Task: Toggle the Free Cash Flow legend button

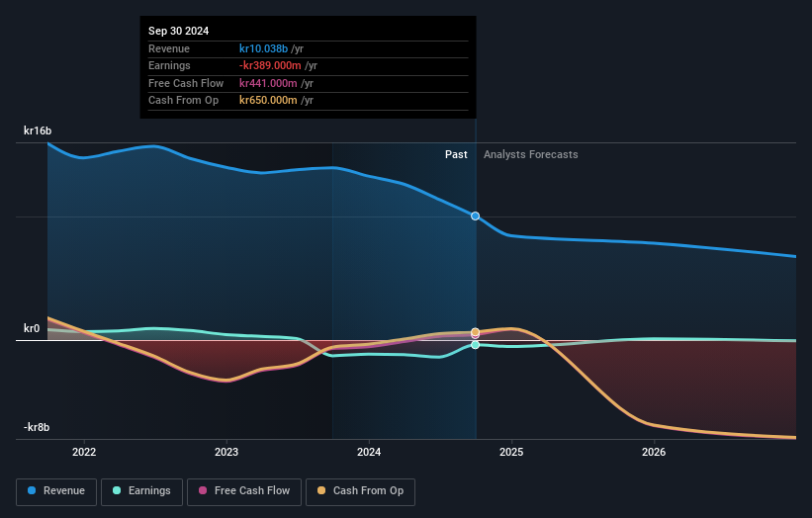Action: pyautogui.click(x=244, y=491)
